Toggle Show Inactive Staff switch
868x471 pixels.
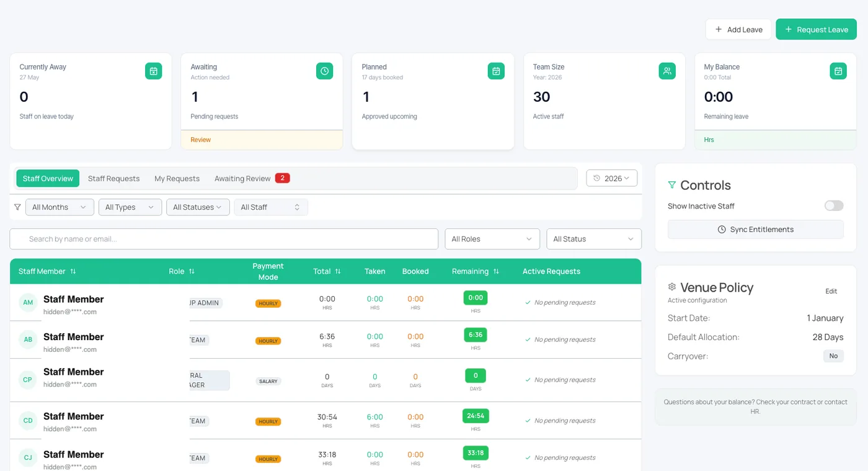coord(834,206)
